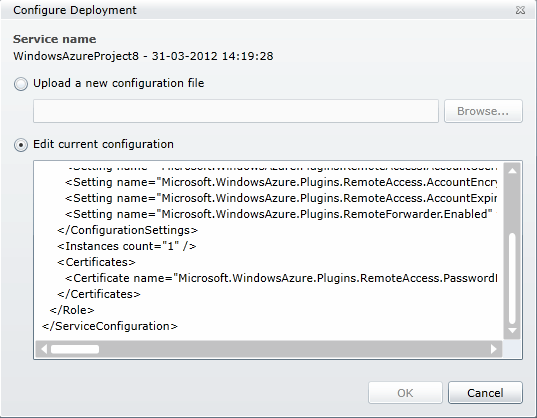Click the service name WindowsAzureProject8 text

(143, 56)
